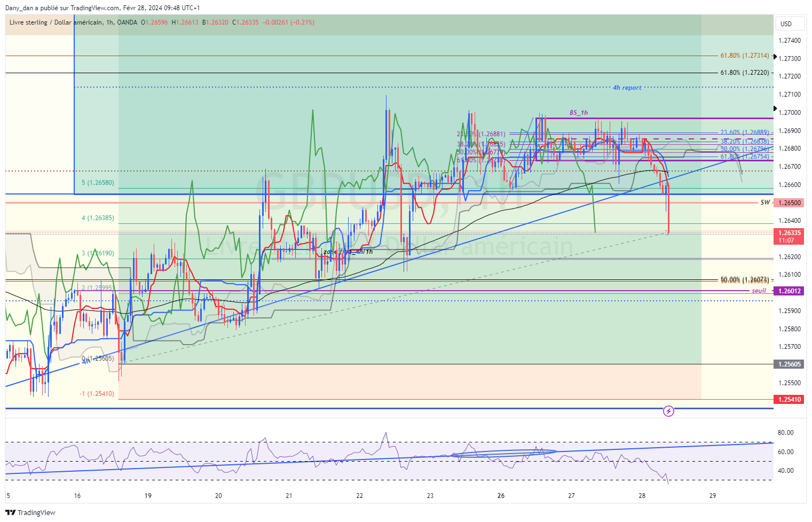The height and width of the screenshot is (522, 812).
Task: Select the 'seuil' threshold label
Action: (759, 291)
